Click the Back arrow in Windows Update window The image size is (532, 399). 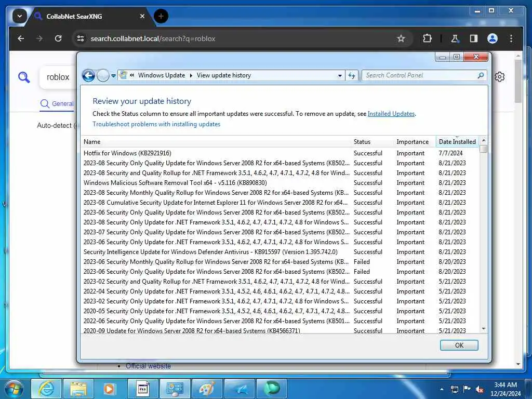click(88, 75)
